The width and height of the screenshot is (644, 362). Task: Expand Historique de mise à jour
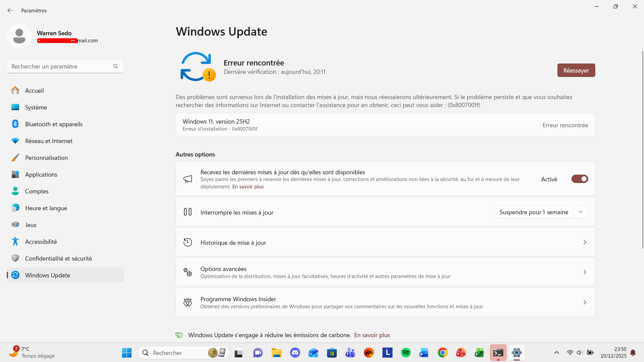tap(585, 242)
